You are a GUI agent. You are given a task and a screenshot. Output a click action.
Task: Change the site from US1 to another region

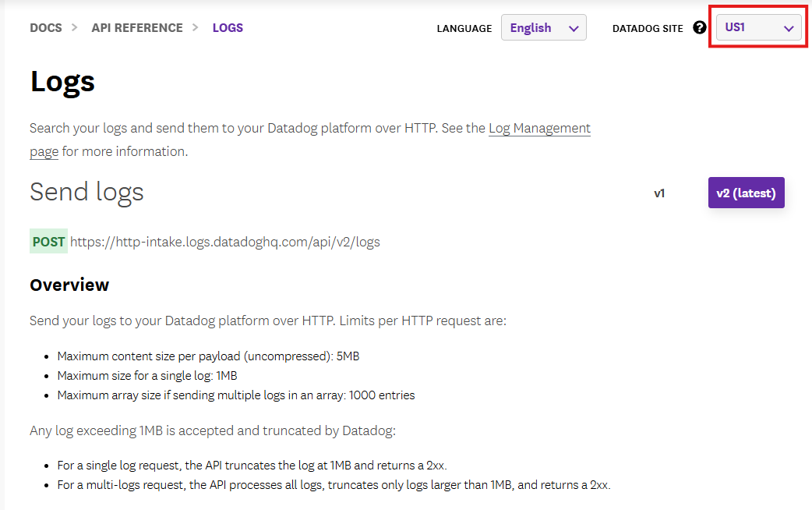(757, 27)
